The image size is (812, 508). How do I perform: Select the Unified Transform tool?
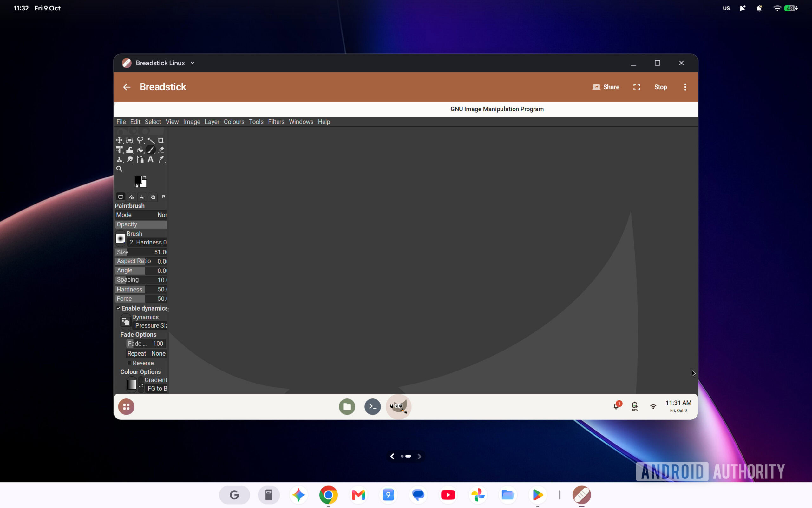point(119,150)
